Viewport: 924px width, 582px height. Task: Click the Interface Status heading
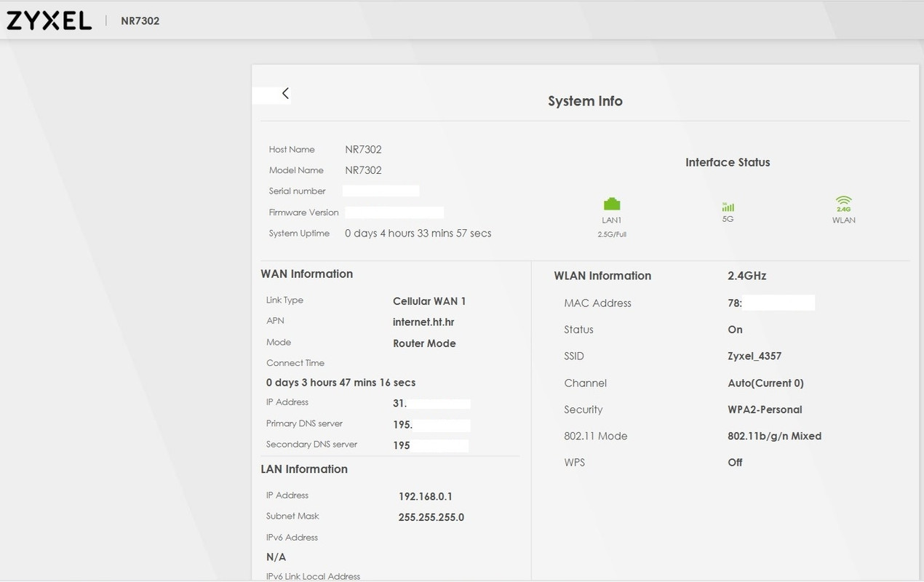[728, 162]
